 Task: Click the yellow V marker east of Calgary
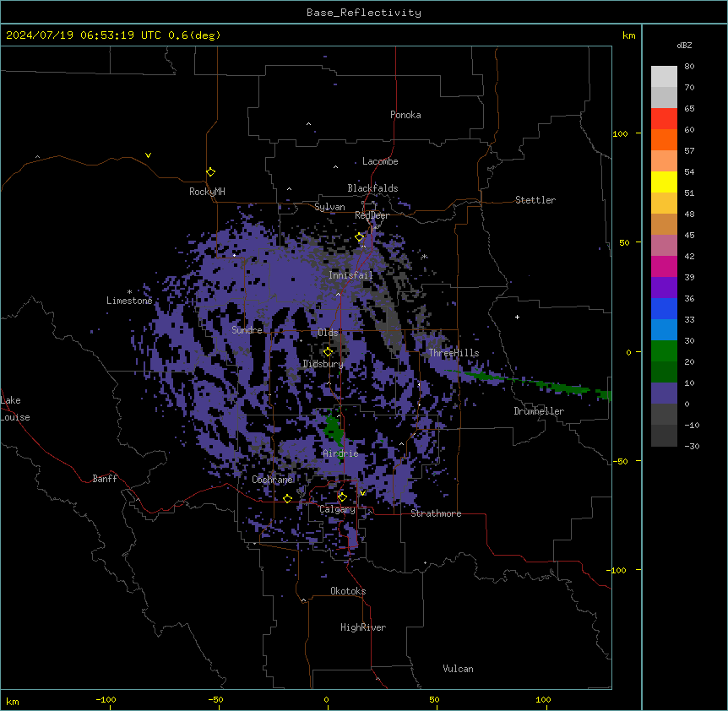[x=362, y=493]
